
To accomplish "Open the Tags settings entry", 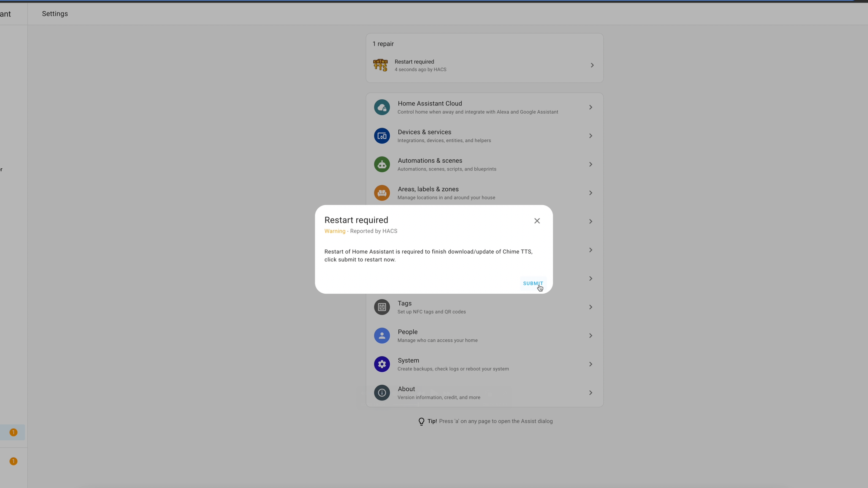I will click(484, 307).
